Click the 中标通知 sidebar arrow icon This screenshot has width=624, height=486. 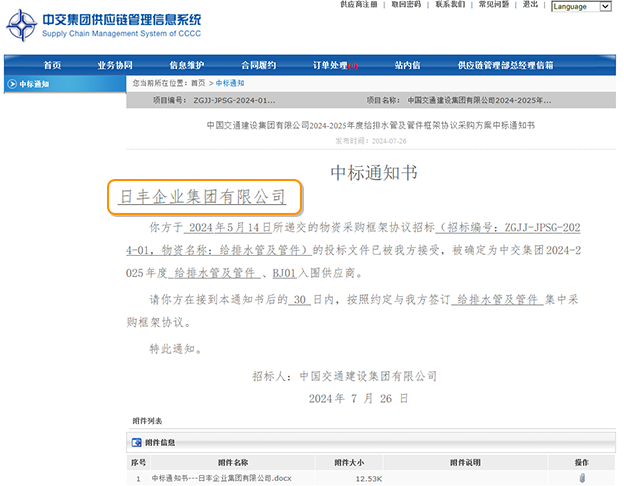[11, 84]
